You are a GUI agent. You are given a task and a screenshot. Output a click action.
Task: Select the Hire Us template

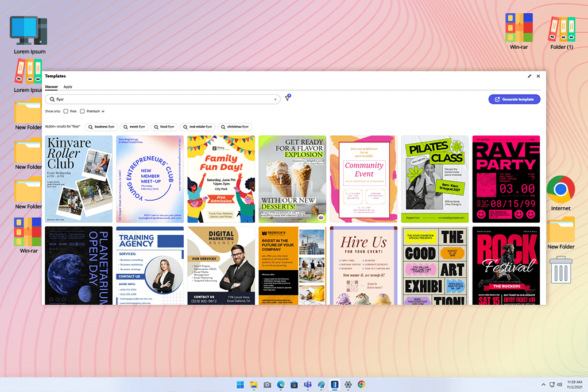click(363, 265)
